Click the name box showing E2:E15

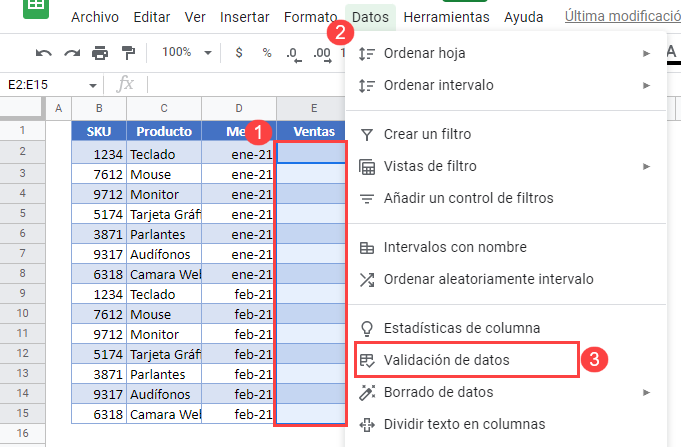click(x=49, y=85)
